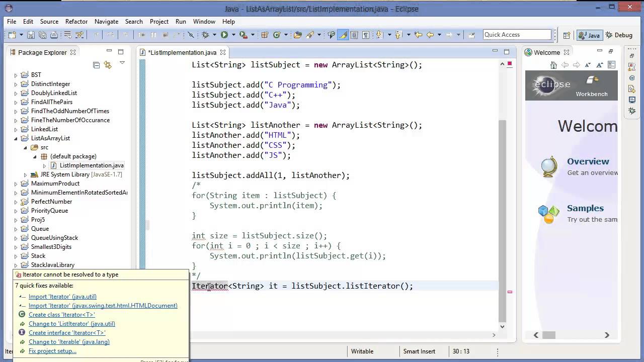Viewport: 644px width, 362px height.
Task: Launch Debug with the bug icon
Action: click(205, 35)
